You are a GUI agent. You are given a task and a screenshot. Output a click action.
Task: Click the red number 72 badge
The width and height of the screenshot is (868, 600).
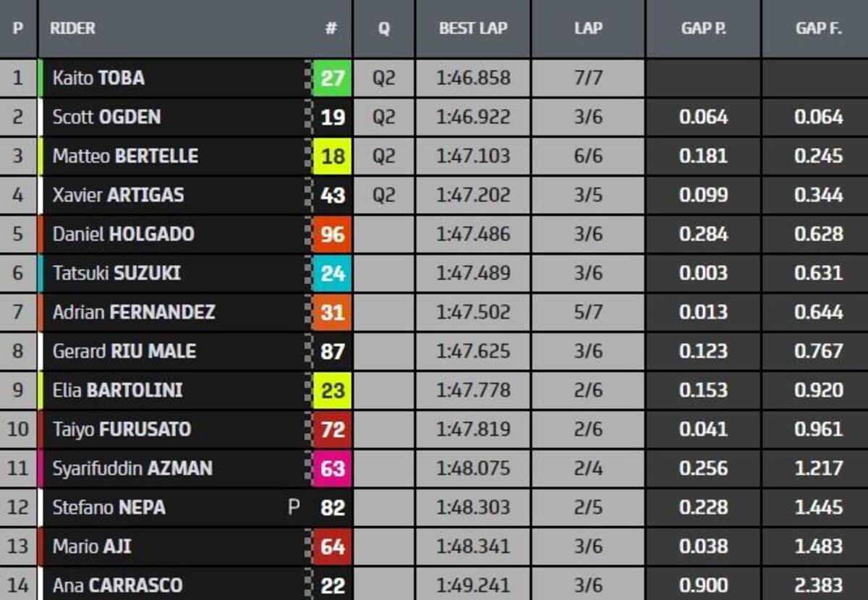[x=332, y=430]
